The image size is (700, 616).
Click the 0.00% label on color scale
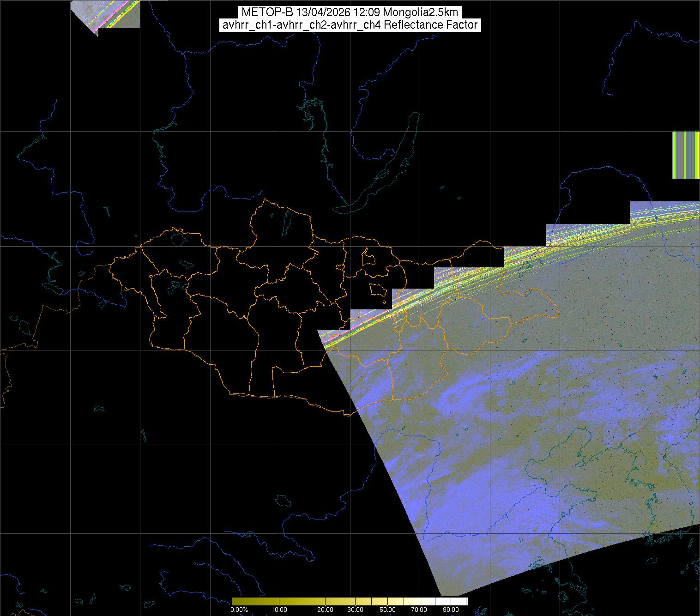point(239,610)
